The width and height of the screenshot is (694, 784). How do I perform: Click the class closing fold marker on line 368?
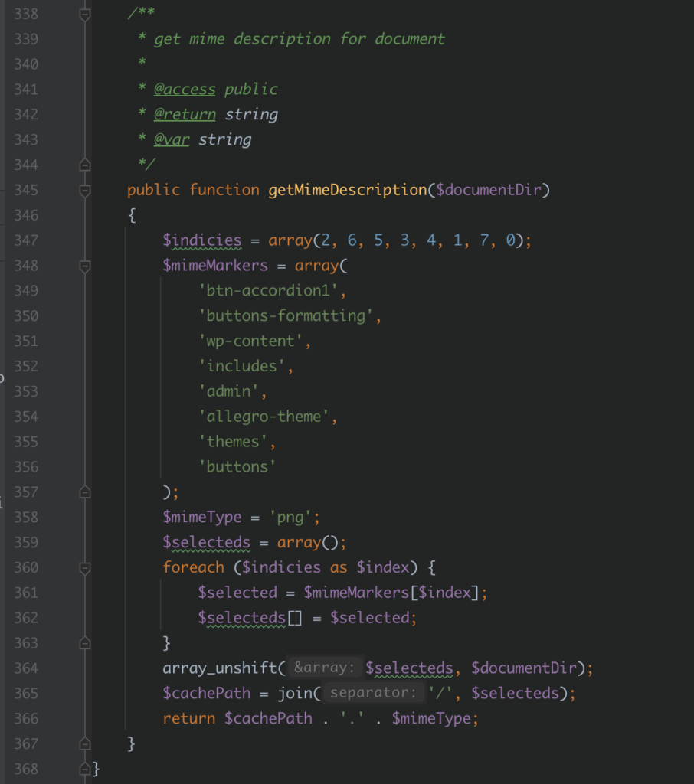click(85, 769)
